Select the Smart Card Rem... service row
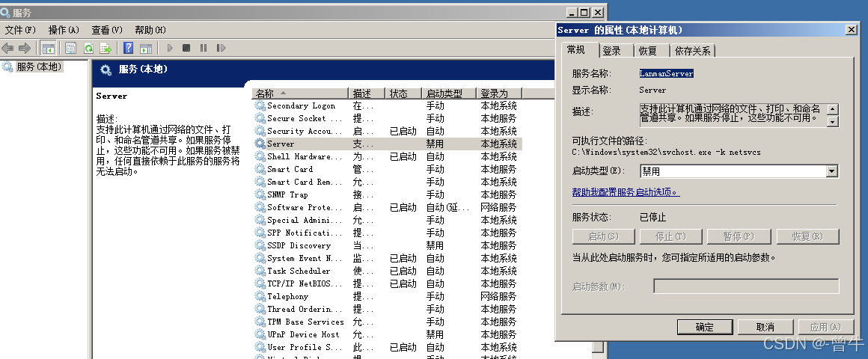Viewport: 868px width, 359px height. pos(388,182)
